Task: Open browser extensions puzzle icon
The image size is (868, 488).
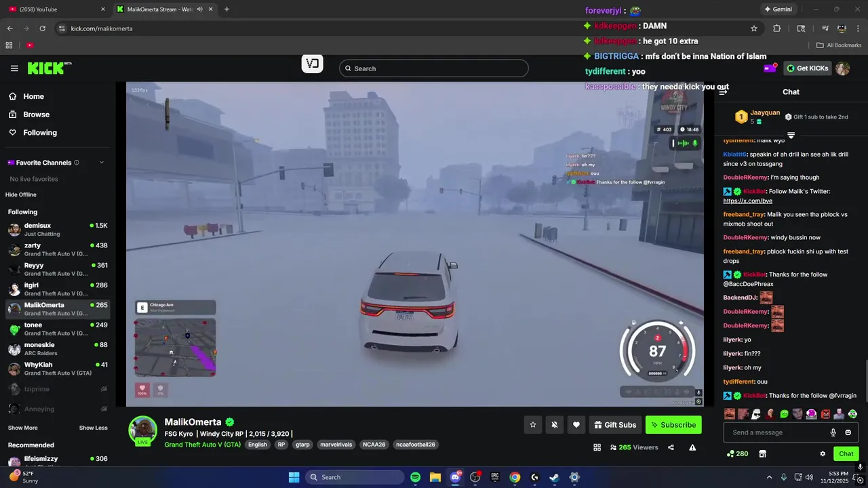Action: 777,28
